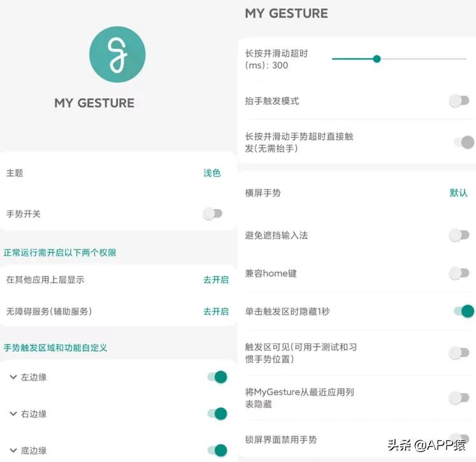Image resolution: width=476 pixels, height=462 pixels.
Task: Disable the 右边缘 toggle
Action: (x=217, y=414)
